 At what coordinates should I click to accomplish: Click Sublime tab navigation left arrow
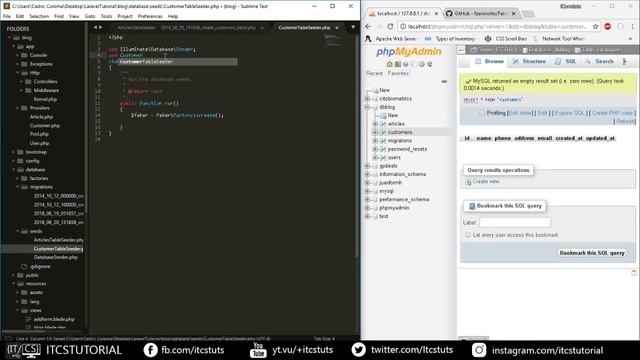(96, 27)
